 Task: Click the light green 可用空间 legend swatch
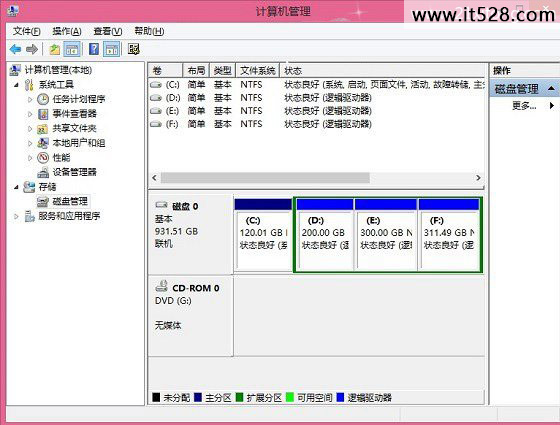290,398
